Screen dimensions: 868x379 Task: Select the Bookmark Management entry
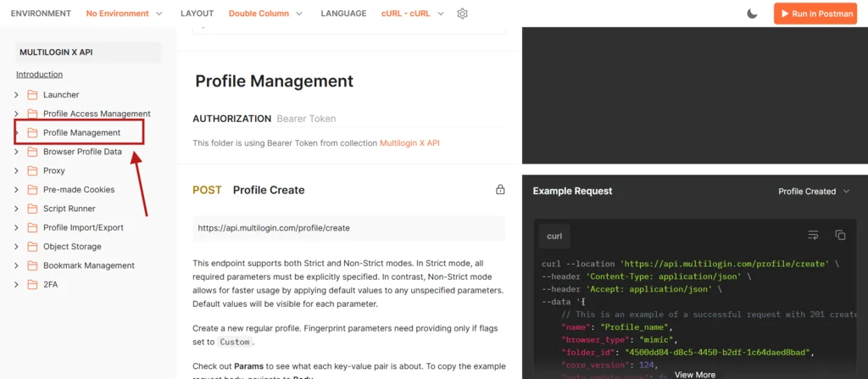(x=88, y=265)
